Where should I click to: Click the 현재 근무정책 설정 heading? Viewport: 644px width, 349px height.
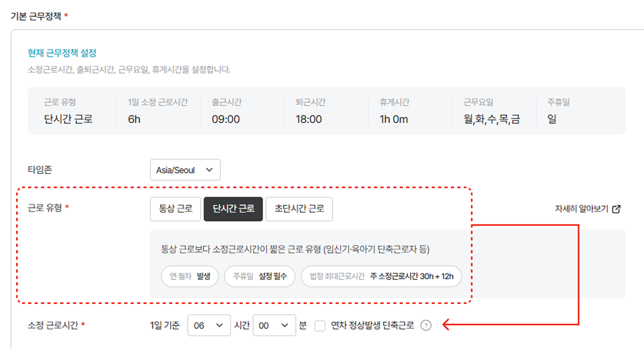(x=62, y=53)
